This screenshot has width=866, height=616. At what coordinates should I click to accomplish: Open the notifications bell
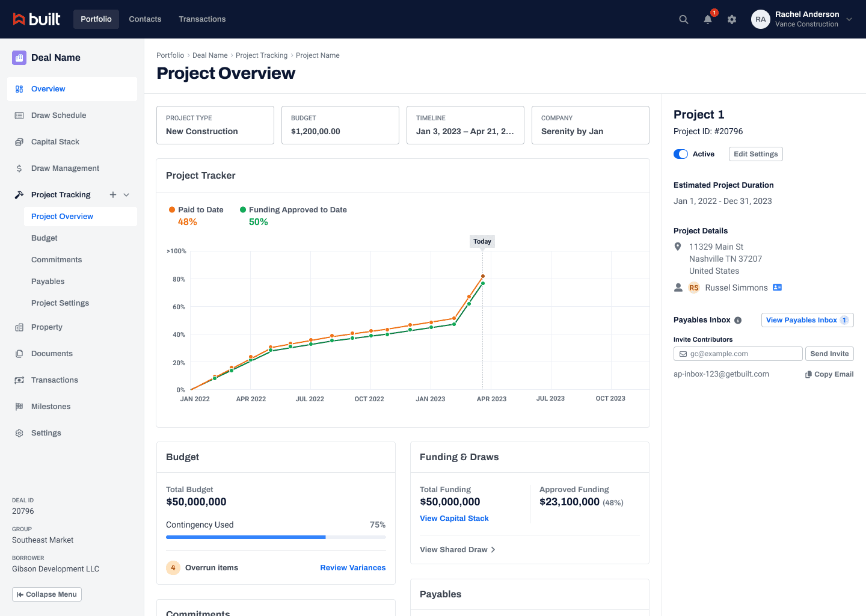708,19
